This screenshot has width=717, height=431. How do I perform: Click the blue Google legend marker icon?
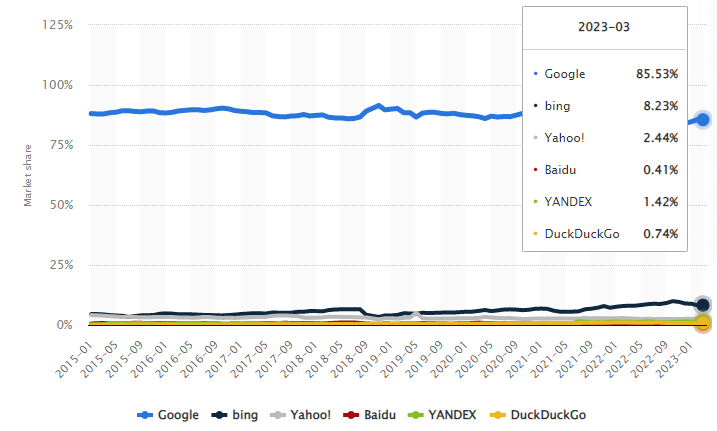pos(144,415)
